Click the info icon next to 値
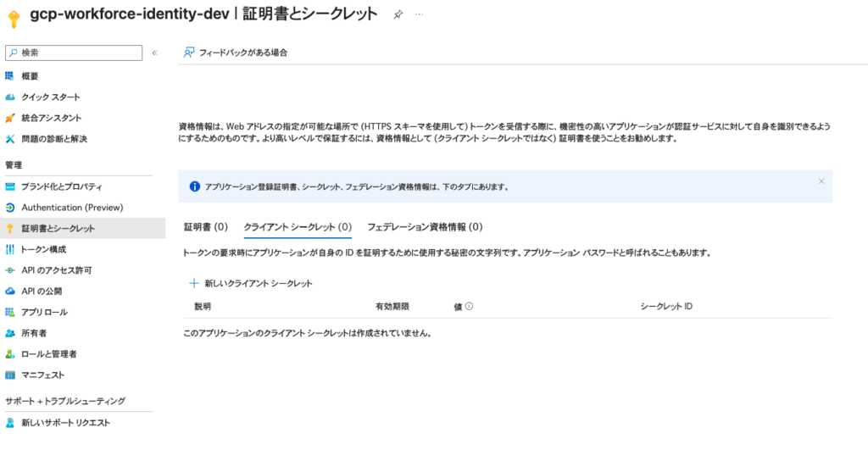 [x=469, y=306]
